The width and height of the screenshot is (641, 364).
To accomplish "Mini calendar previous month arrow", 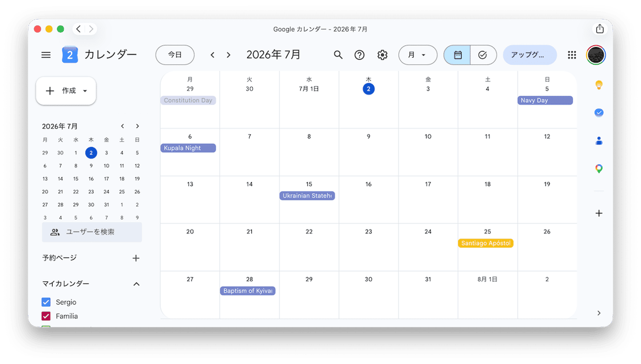I will pyautogui.click(x=122, y=126).
